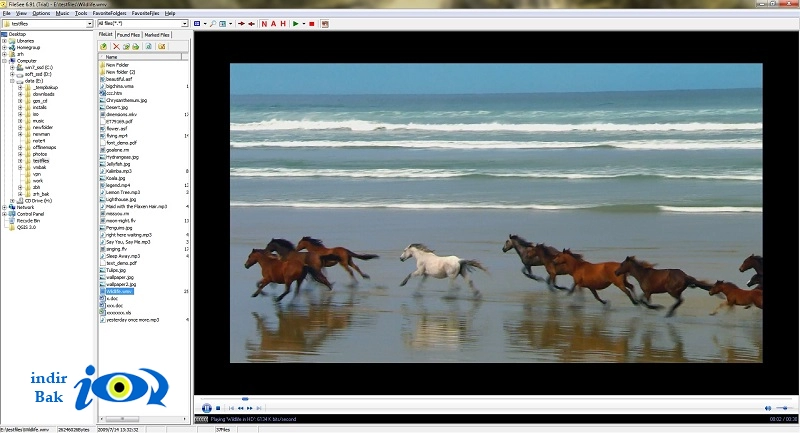Click the green play slideshow icon

(295, 24)
